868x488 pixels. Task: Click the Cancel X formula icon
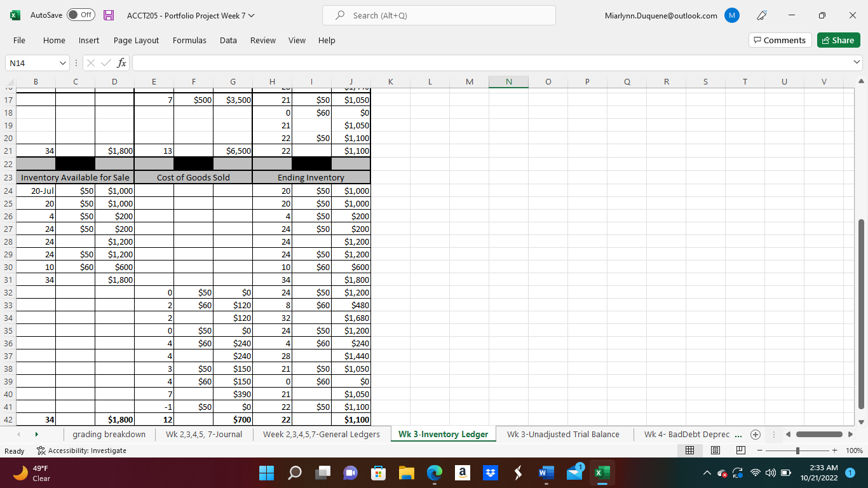click(90, 63)
